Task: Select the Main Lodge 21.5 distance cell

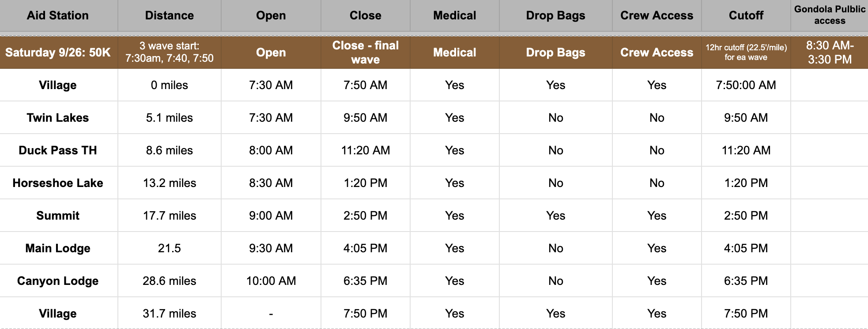Action: [x=170, y=248]
